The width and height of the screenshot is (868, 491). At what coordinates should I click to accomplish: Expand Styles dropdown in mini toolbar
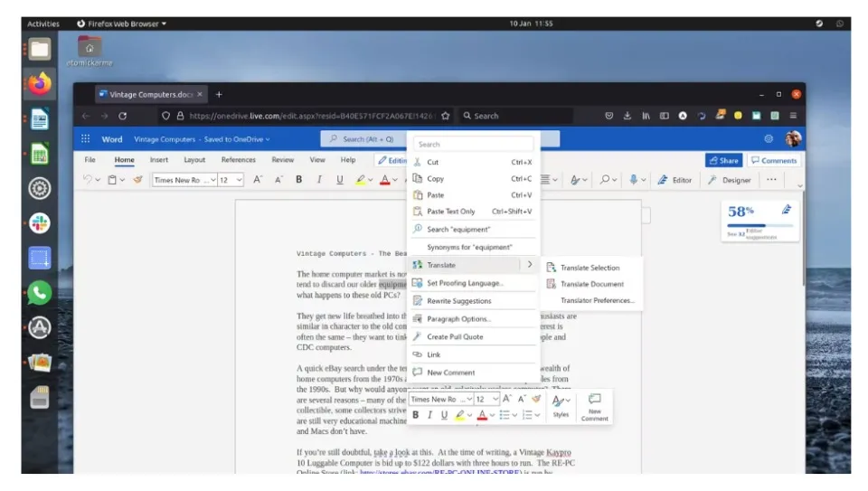click(x=561, y=405)
